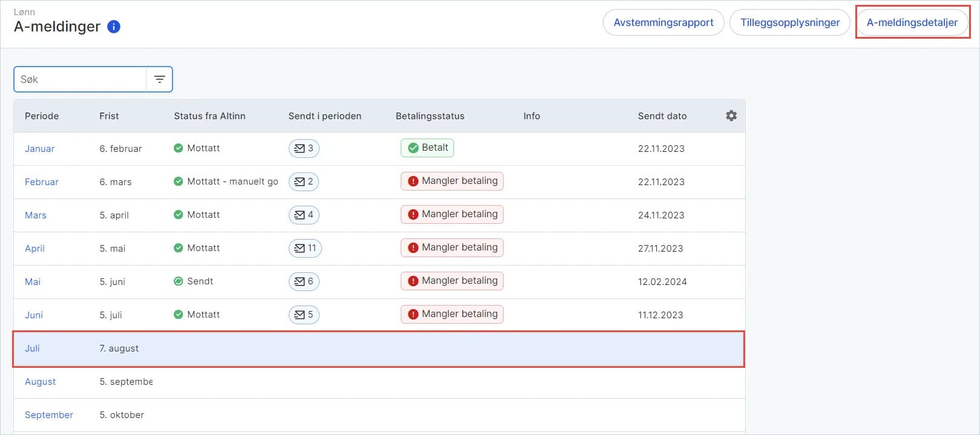Click Mangler betaling badge for Juni

pos(452,314)
